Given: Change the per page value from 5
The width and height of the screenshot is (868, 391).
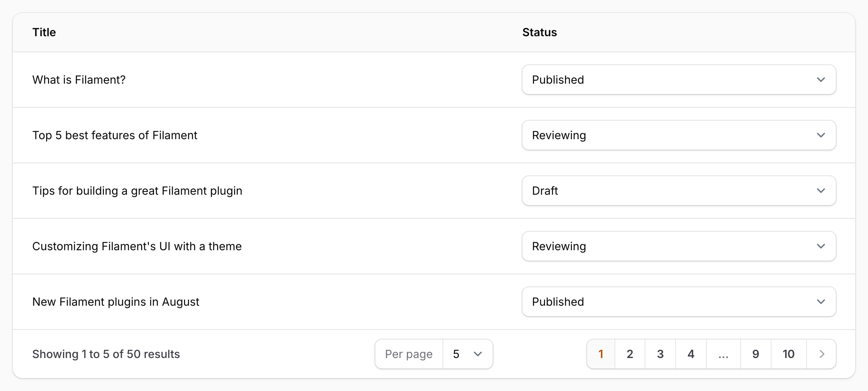Looking at the screenshot, I should click(468, 354).
